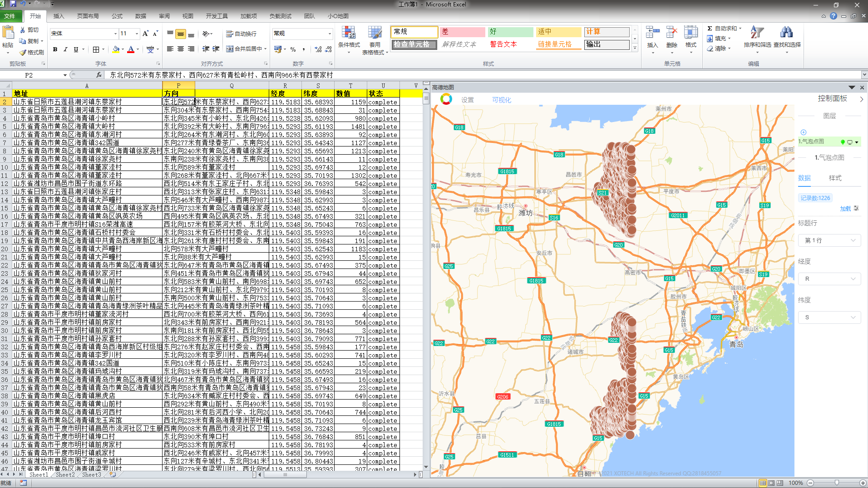Add a layer with the plus circle
Viewport: 868px width, 488px height.
[x=804, y=132]
